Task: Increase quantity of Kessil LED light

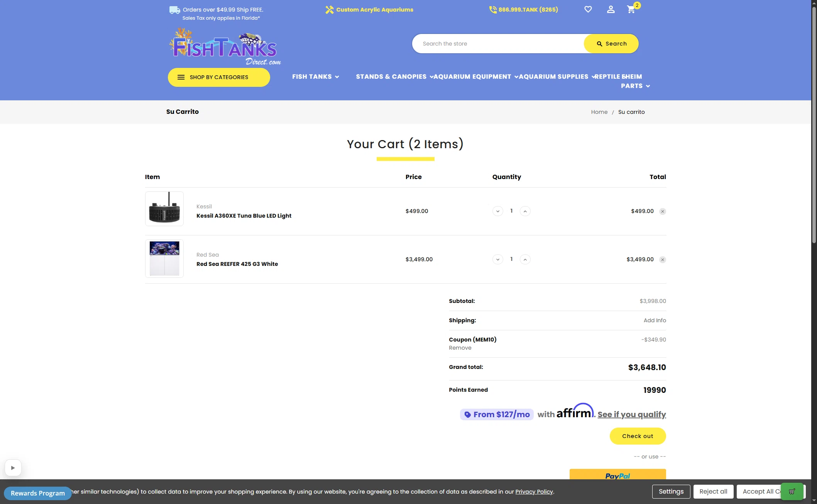Action: [x=525, y=211]
